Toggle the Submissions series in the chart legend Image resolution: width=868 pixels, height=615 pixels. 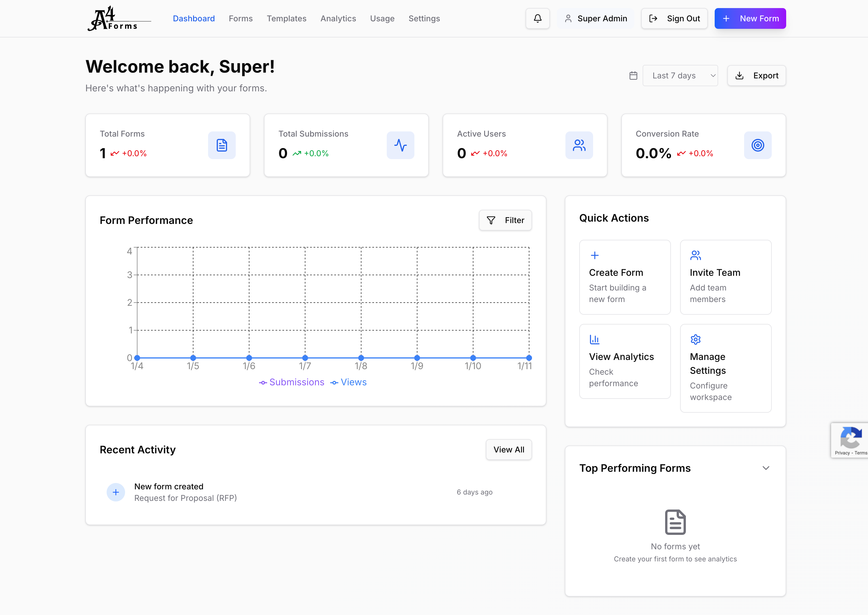(x=292, y=382)
